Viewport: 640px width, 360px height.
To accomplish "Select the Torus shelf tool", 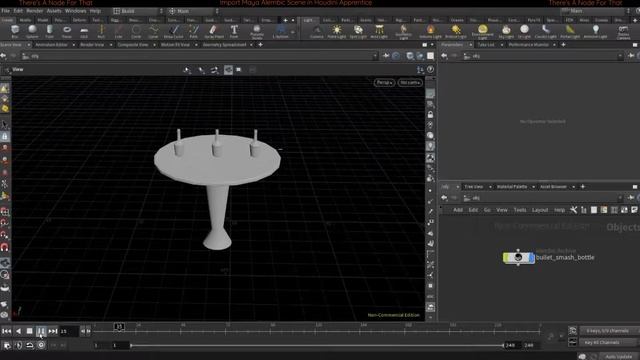I will (67, 31).
